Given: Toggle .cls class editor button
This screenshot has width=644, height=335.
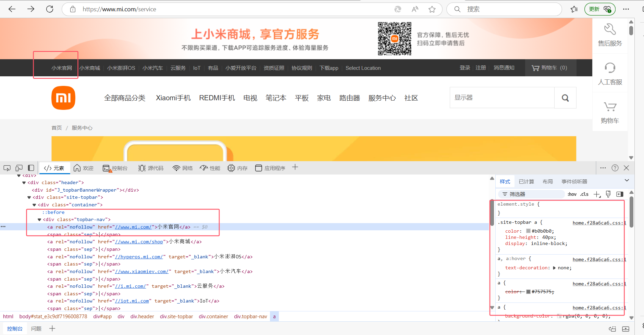Looking at the screenshot, I should coord(584,194).
